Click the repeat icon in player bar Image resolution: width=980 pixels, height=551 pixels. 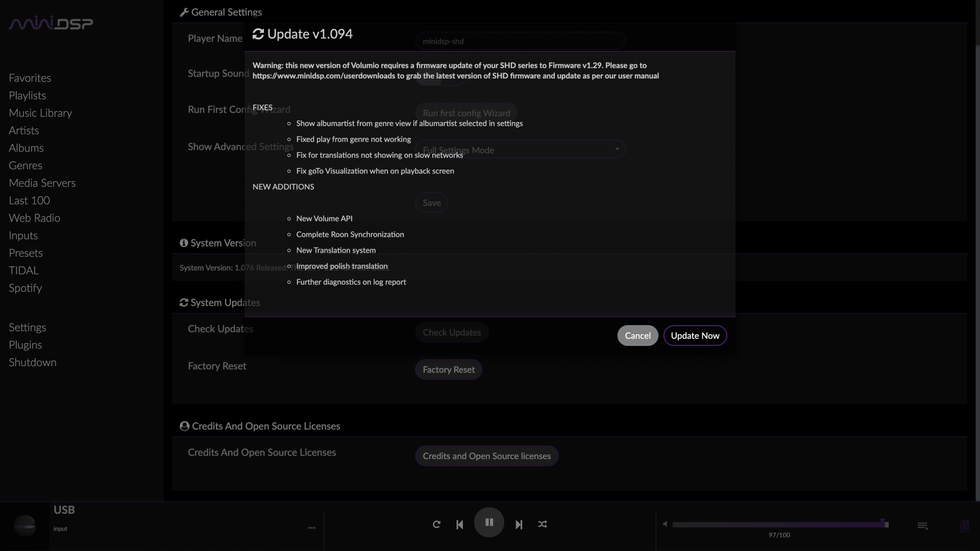[436, 524]
